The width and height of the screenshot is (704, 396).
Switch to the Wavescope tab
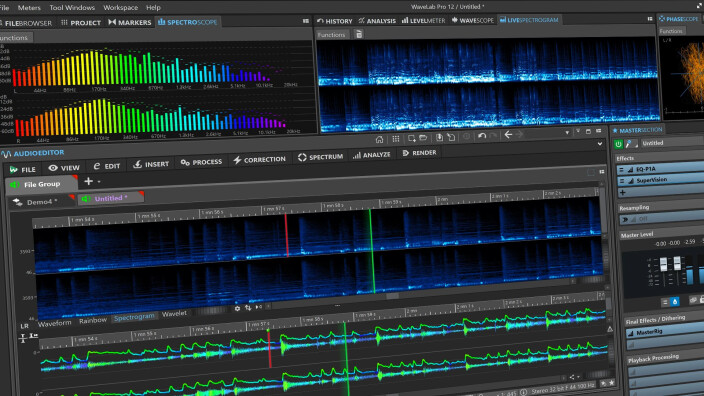click(x=472, y=20)
